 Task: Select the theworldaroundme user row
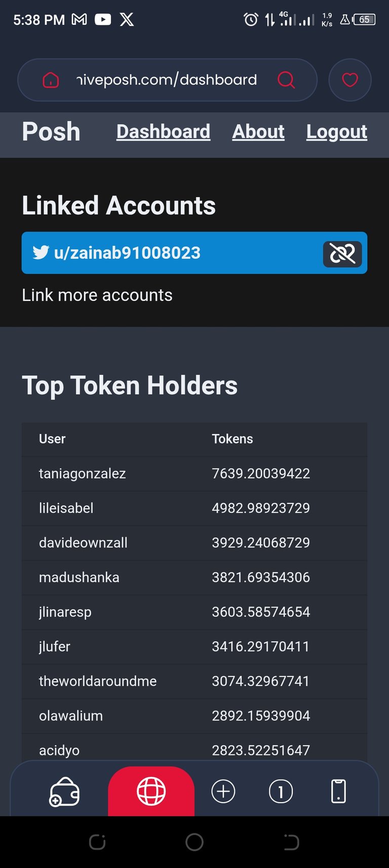[x=194, y=681]
